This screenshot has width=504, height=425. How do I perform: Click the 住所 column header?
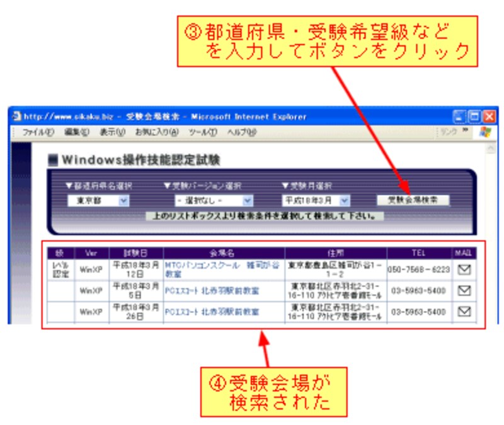point(336,253)
